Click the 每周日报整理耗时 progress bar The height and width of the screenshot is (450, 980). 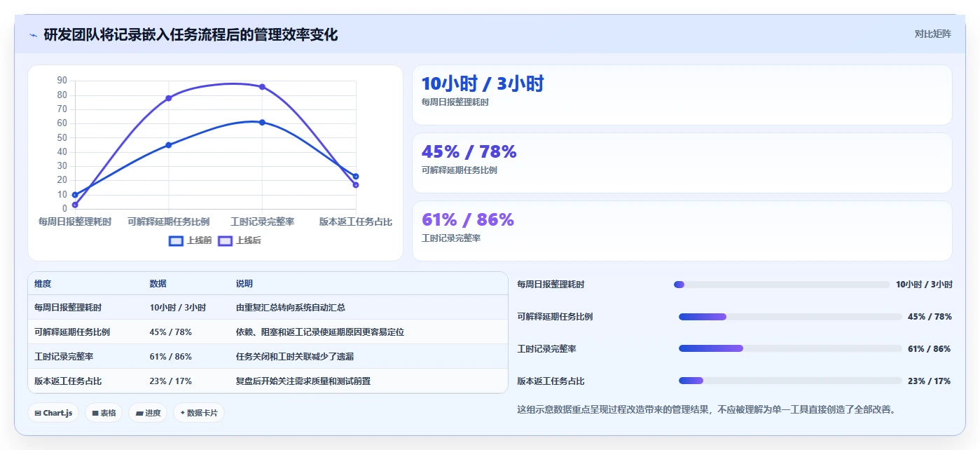pos(782,285)
